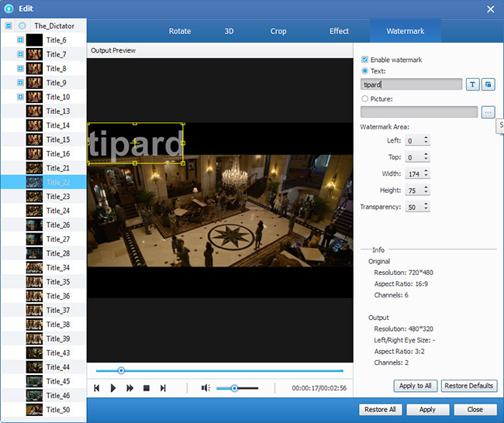Mute audio with the speaker icon
Image resolution: width=504 pixels, height=423 pixels.
(x=205, y=388)
